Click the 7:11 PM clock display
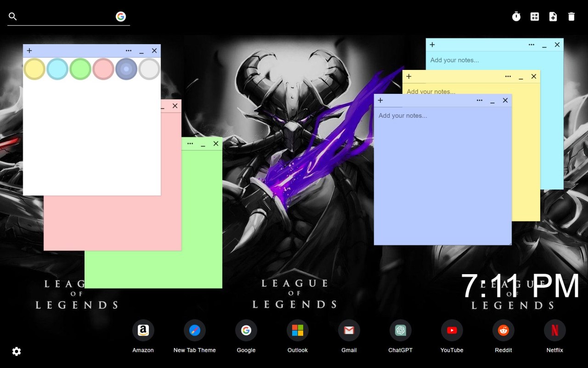 (520, 286)
